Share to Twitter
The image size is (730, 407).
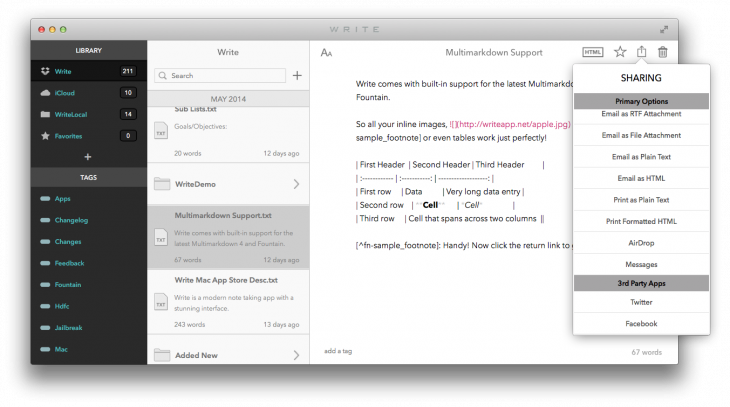[x=641, y=302]
